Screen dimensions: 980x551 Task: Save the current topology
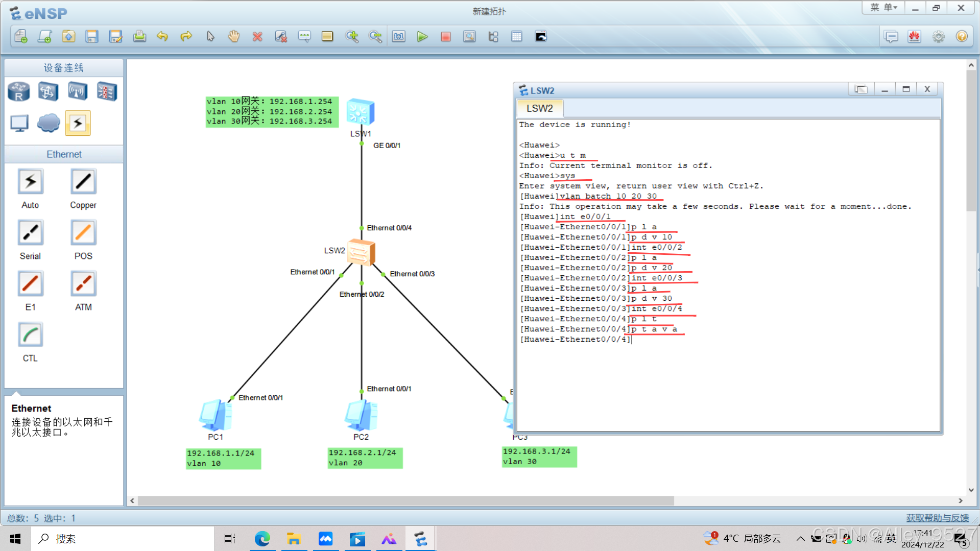click(92, 36)
